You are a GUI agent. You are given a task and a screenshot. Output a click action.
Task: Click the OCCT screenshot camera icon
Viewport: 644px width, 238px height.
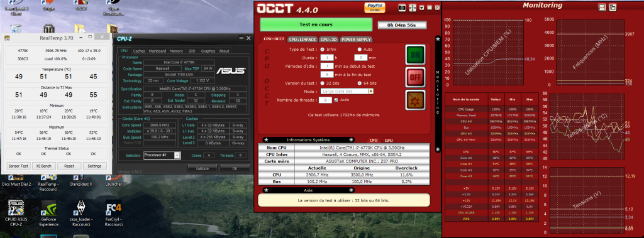point(402,8)
